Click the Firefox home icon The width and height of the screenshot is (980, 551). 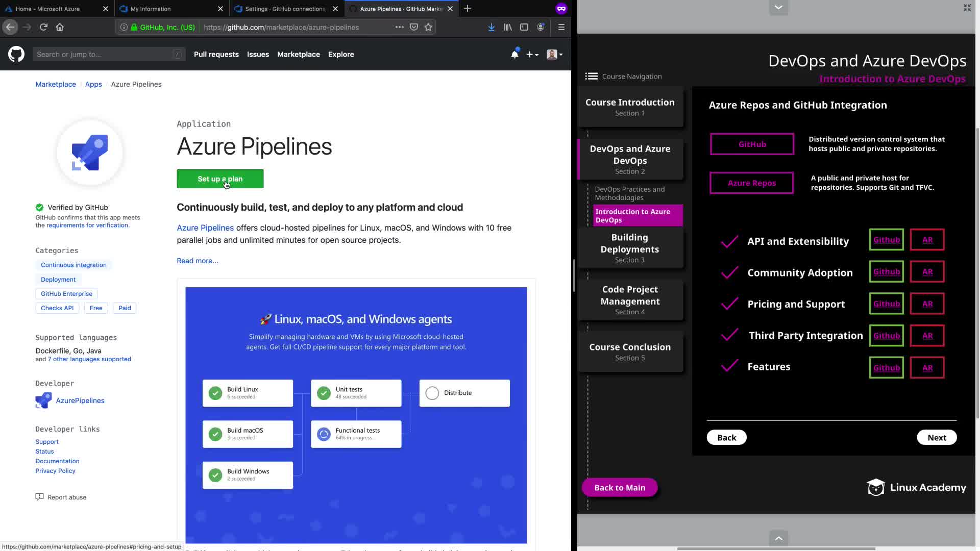(60, 27)
